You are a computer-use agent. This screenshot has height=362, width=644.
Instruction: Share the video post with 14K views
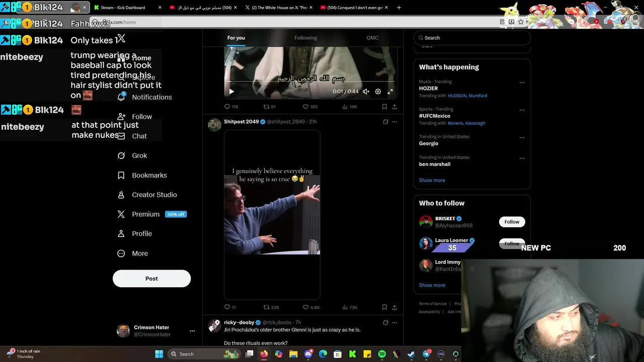point(394,107)
